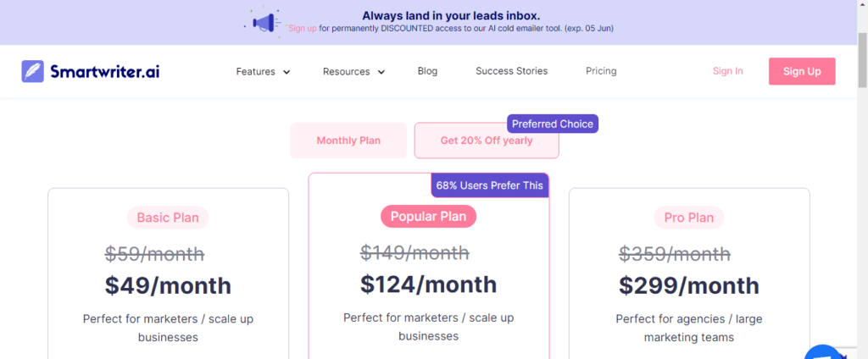Screen dimensions: 868x359
Task: Expand the Resources dropdown chevron
Action: point(381,72)
